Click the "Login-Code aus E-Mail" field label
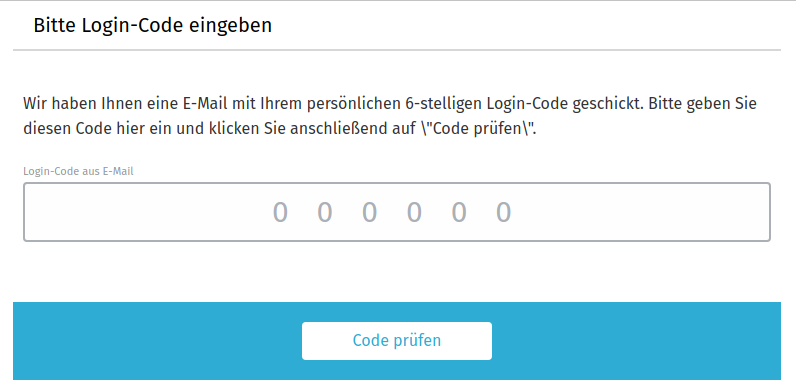 click(78, 172)
